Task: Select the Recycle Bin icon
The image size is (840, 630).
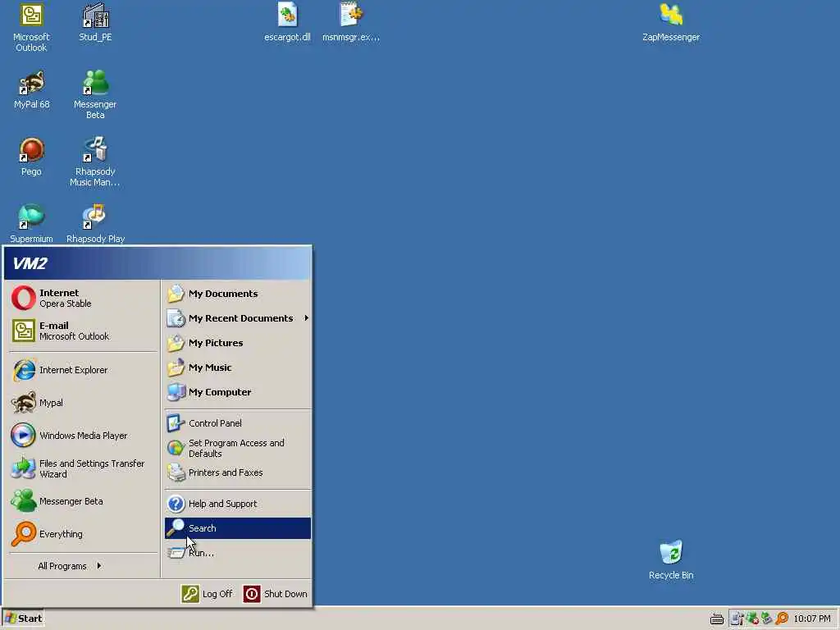Action: 671,559
